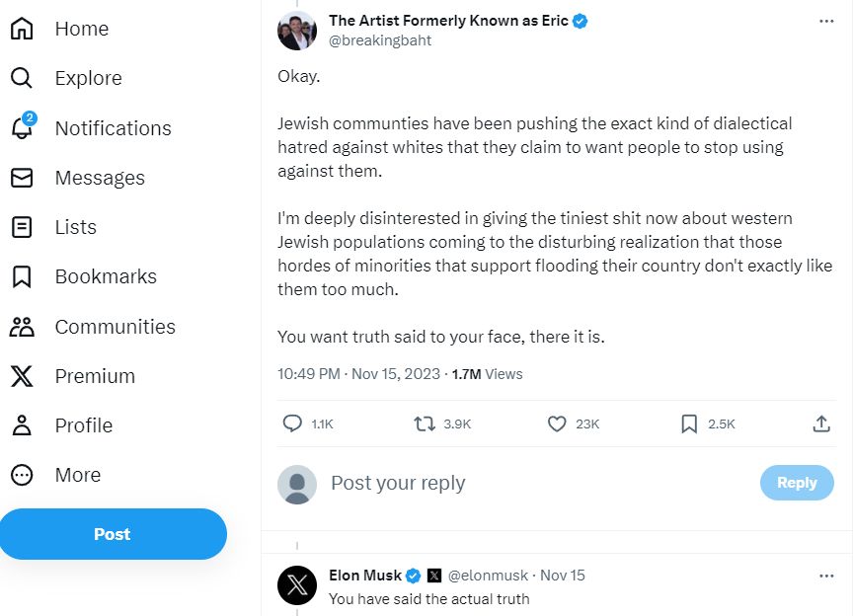Open the share upload icon
The image size is (853, 616).
(820, 423)
